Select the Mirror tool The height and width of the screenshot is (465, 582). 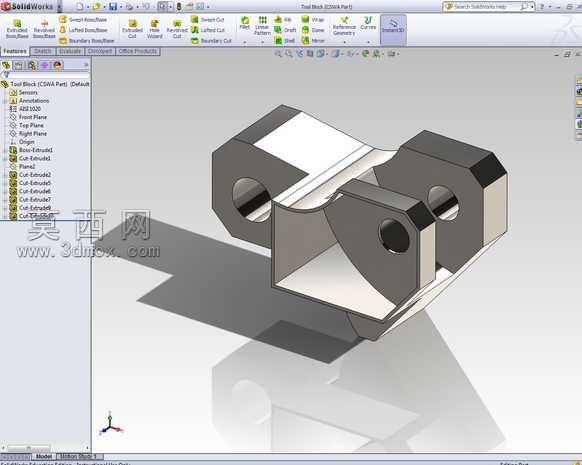[x=313, y=40]
